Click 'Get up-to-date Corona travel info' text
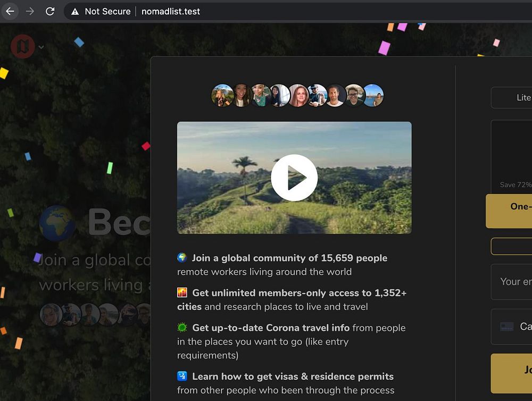 click(271, 328)
